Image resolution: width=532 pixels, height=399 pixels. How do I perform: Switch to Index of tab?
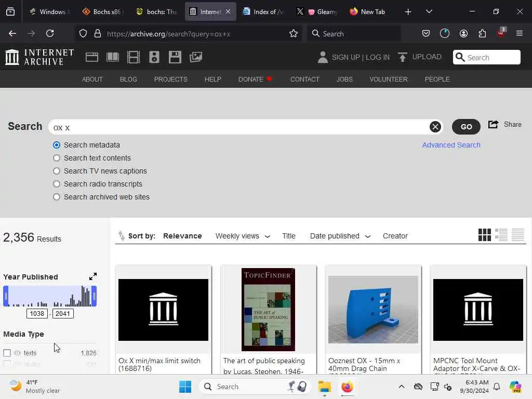[263, 11]
